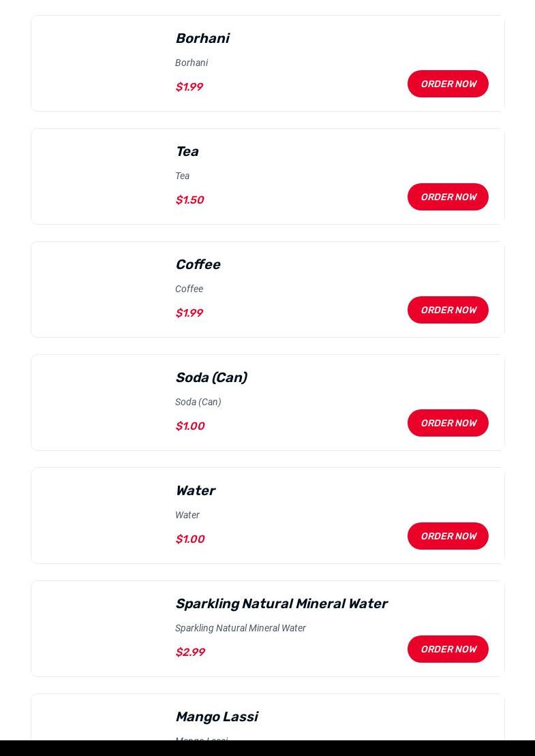Select the Tea heading
Viewport: 535px width, 756px height.
187,151
